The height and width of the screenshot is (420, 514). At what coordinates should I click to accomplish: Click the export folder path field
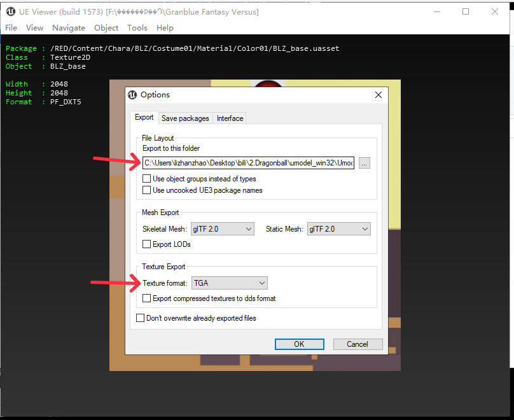(x=249, y=163)
